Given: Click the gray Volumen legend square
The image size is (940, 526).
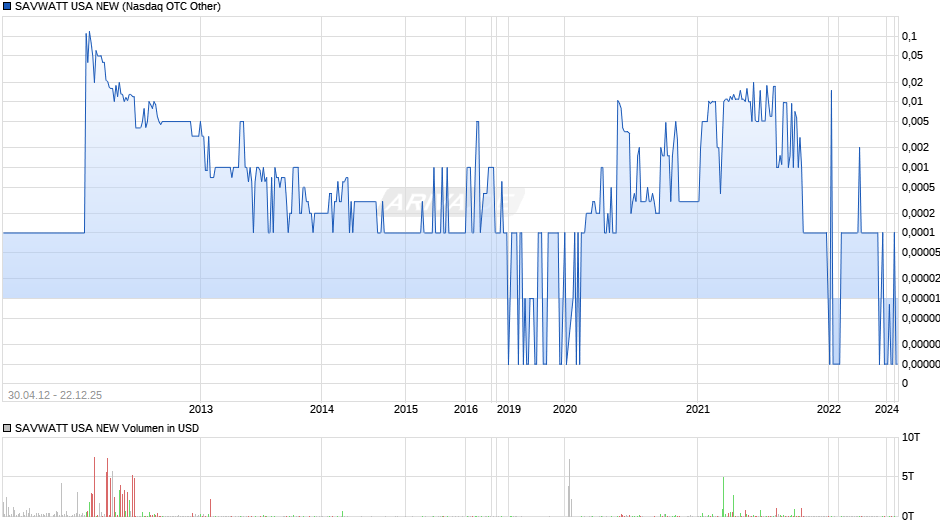Looking at the screenshot, I should tap(7, 428).
